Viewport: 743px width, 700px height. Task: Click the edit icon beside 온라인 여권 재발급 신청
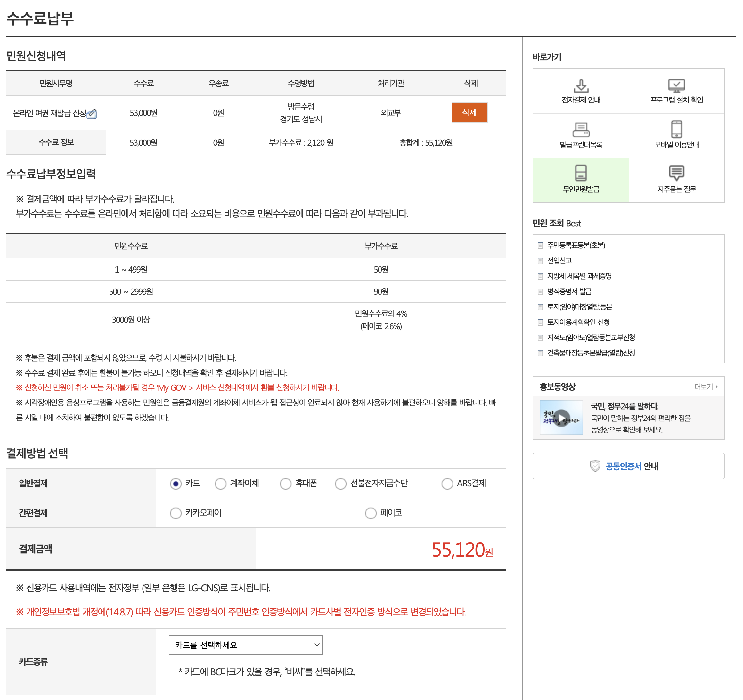(92, 114)
